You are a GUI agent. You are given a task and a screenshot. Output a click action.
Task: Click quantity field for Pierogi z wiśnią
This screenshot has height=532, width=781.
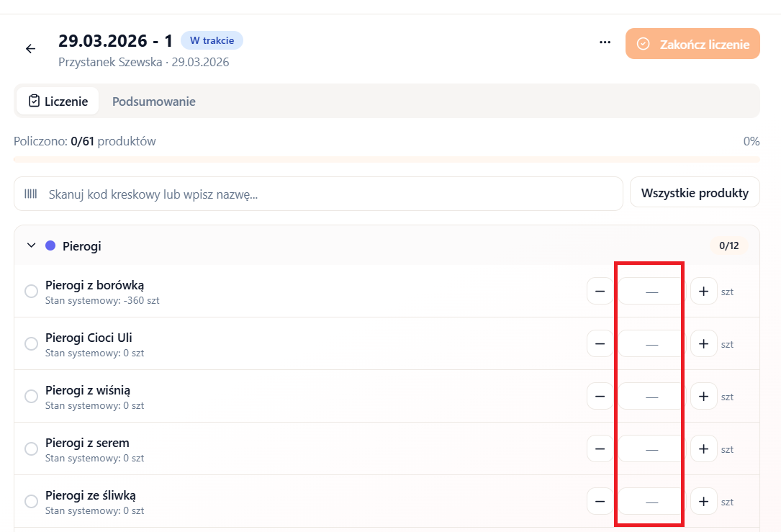652,397
